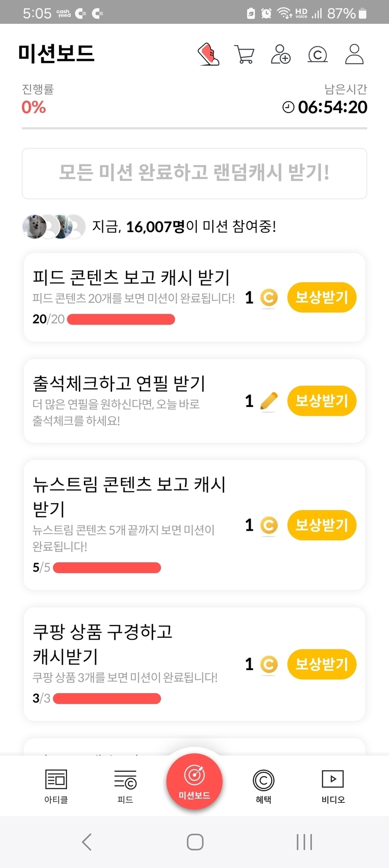Tap the Android home navigation button
The width and height of the screenshot is (389, 868).
(195, 842)
